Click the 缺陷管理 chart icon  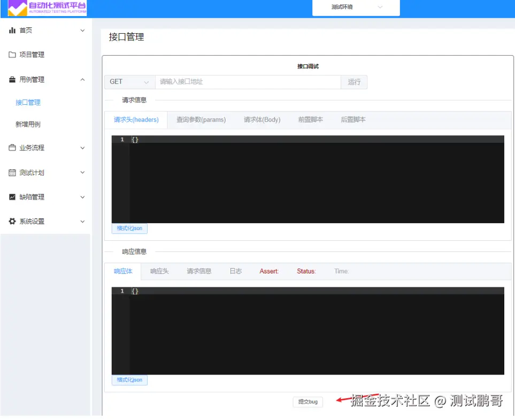[12, 197]
